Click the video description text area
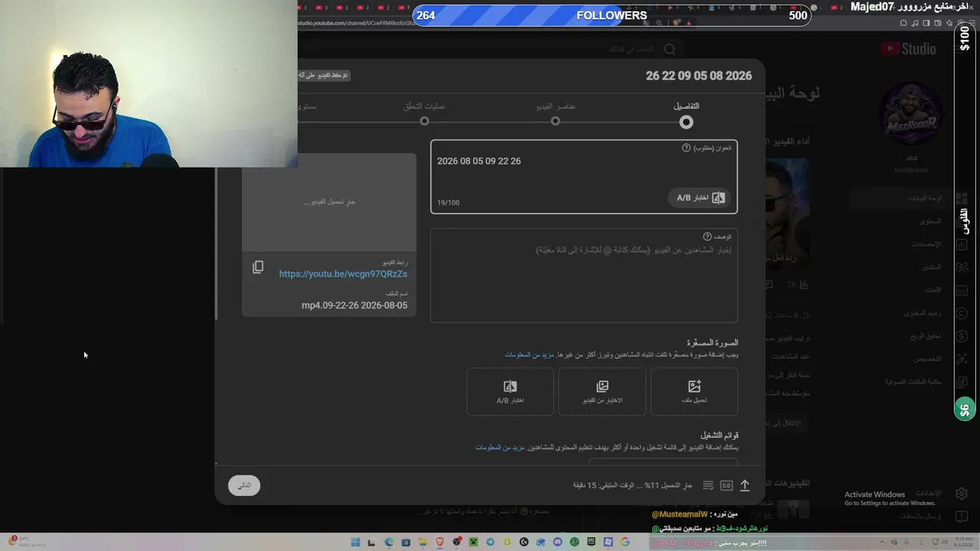The width and height of the screenshot is (980, 551). click(x=584, y=275)
